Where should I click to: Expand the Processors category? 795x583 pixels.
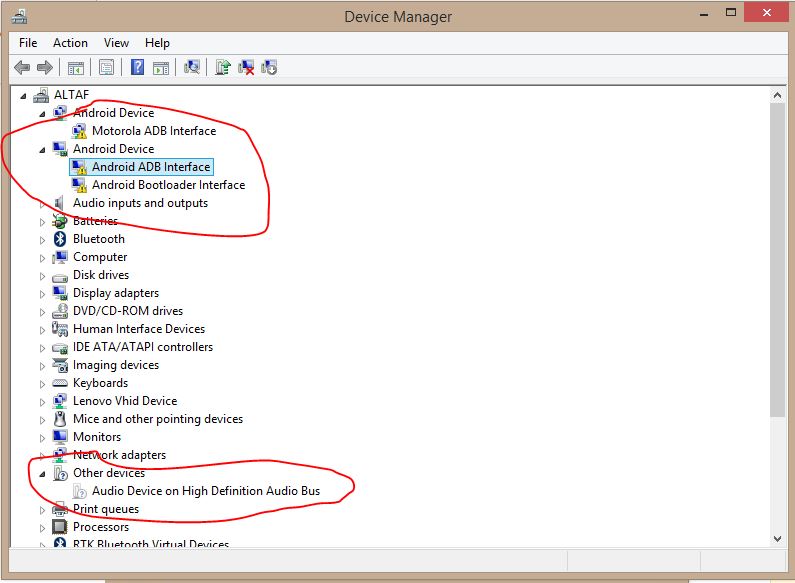tap(43, 528)
